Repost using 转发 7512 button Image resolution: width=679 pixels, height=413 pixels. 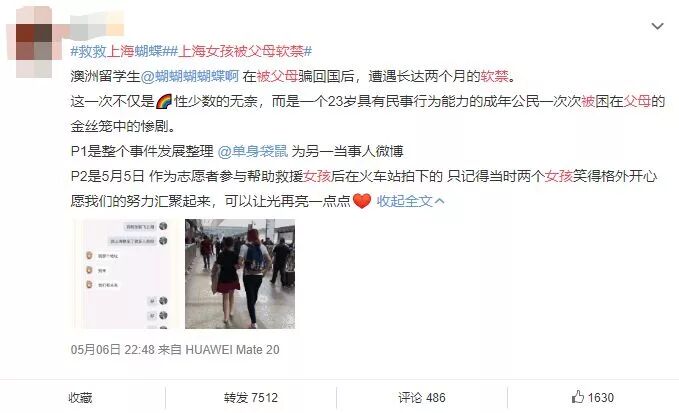251,397
